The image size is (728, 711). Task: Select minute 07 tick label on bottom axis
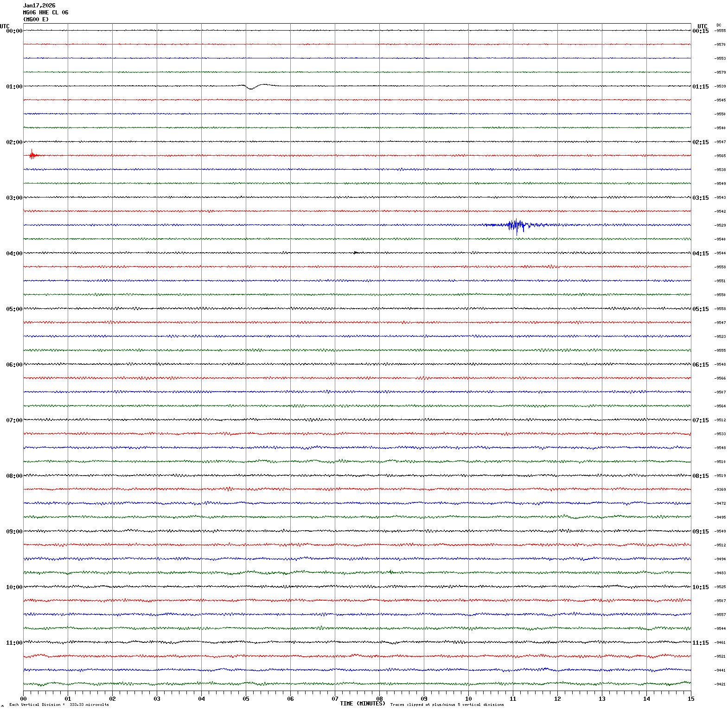tap(335, 699)
